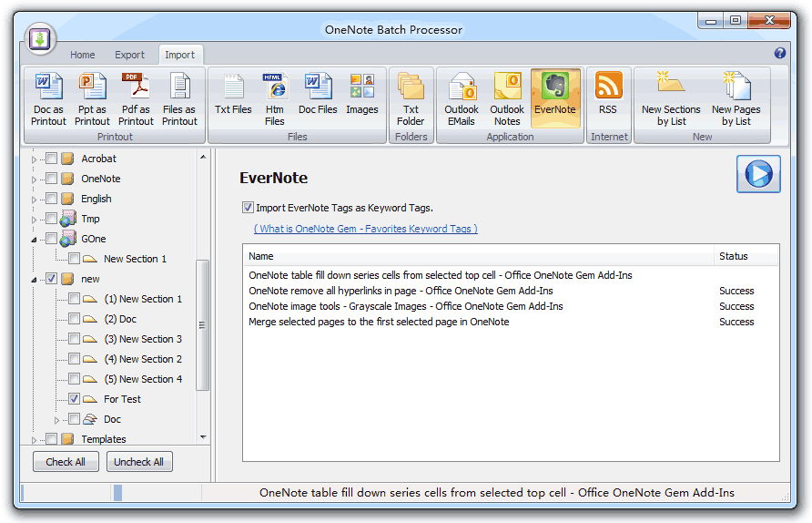Screen dimensions: 812x523
Task: Check the (2) Doc section checkbox
Action: click(x=74, y=319)
